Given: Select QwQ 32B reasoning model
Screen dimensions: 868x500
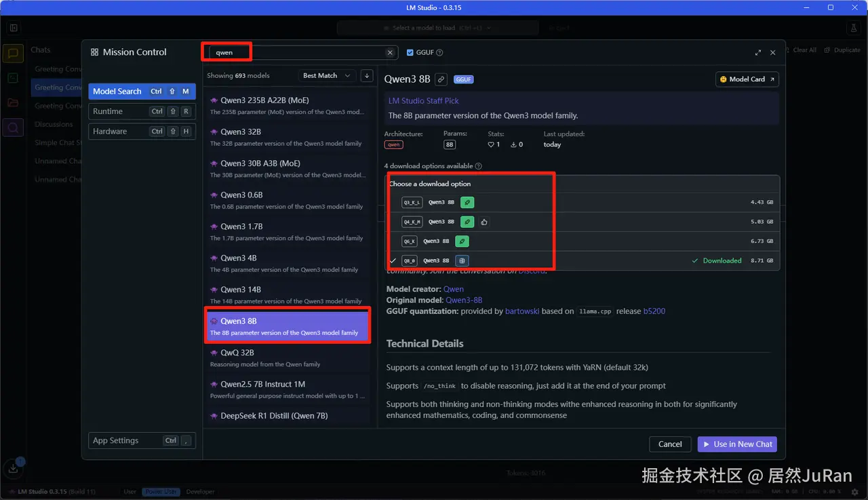Looking at the screenshot, I should pyautogui.click(x=289, y=358).
